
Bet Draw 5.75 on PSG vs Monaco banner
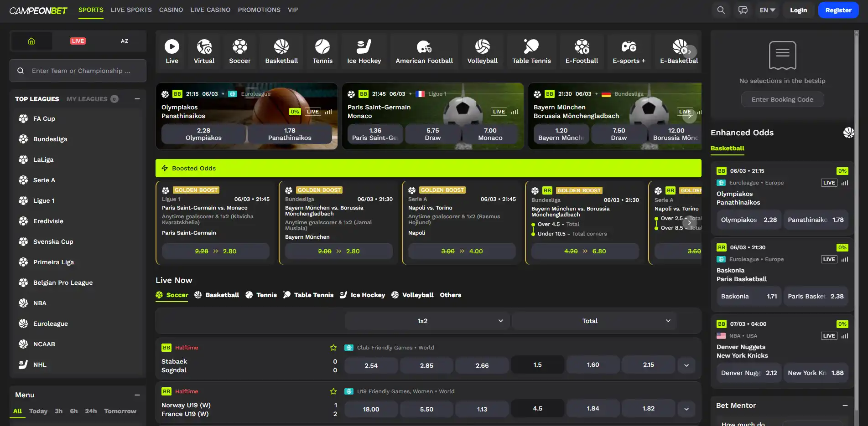click(433, 134)
